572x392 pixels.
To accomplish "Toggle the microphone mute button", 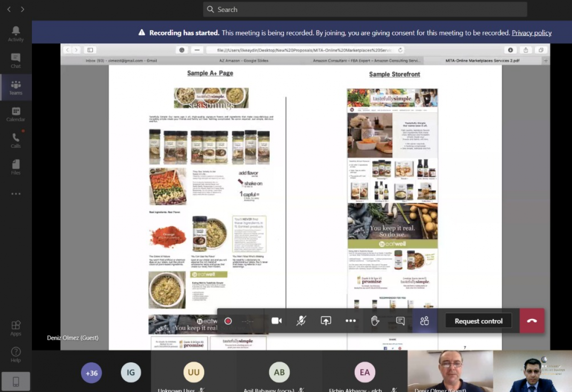I will point(301,321).
